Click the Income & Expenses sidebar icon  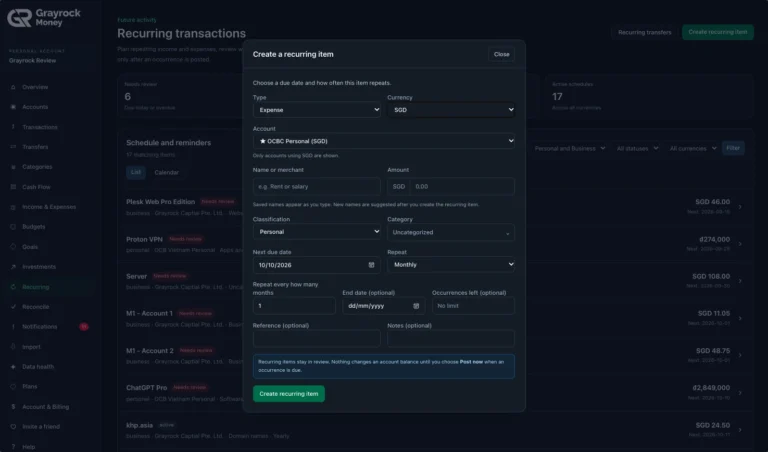click(x=13, y=207)
